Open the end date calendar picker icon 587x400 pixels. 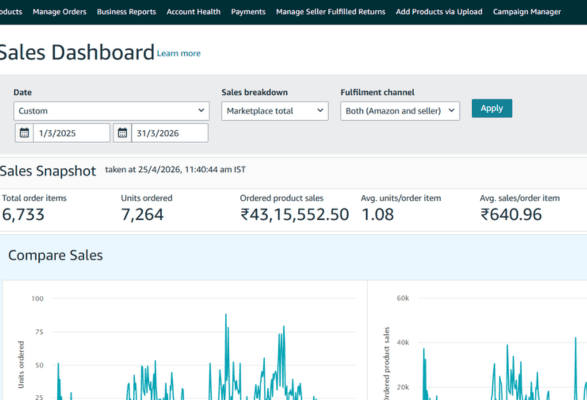[x=122, y=133]
